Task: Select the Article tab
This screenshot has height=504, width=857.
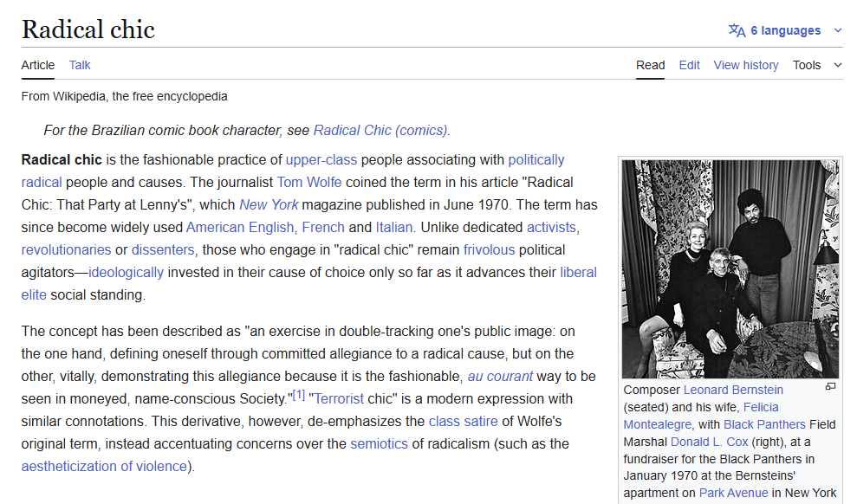Action: click(x=38, y=65)
